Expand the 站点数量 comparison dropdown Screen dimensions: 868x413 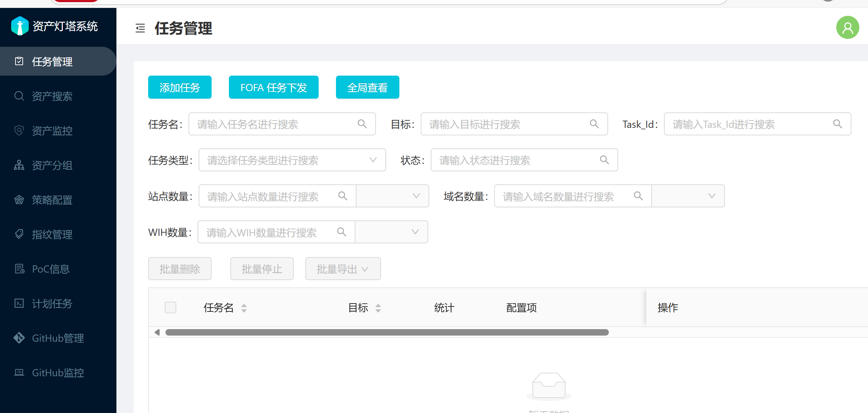coord(393,196)
